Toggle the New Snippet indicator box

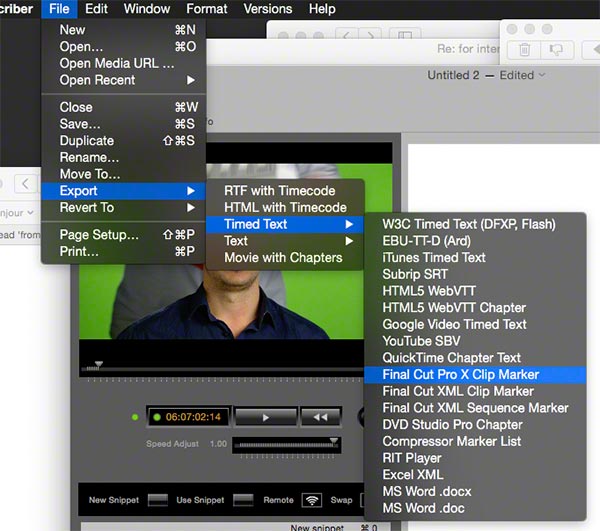[x=158, y=500]
